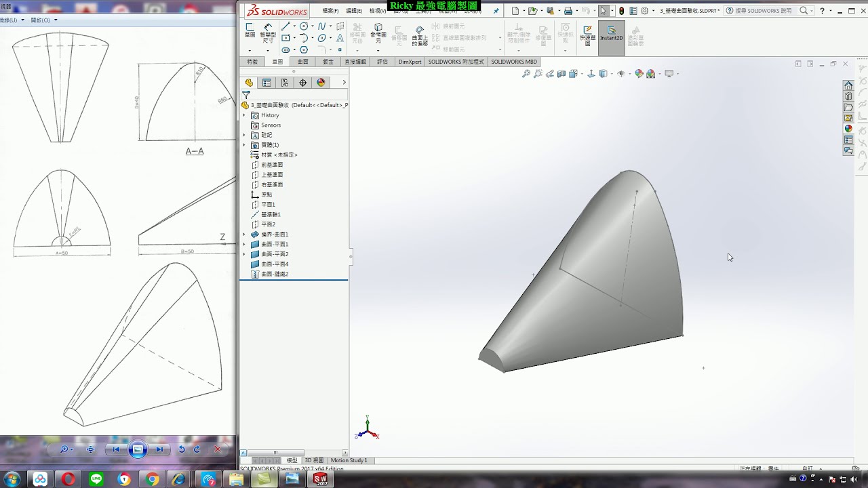The width and height of the screenshot is (868, 488).
Task: Open the 檢視(V) menu
Action: 378,11
